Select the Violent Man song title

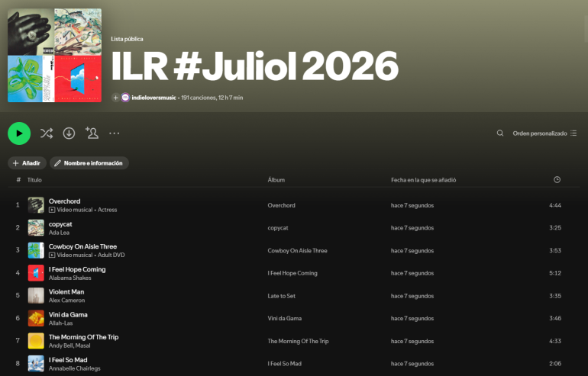(66, 292)
